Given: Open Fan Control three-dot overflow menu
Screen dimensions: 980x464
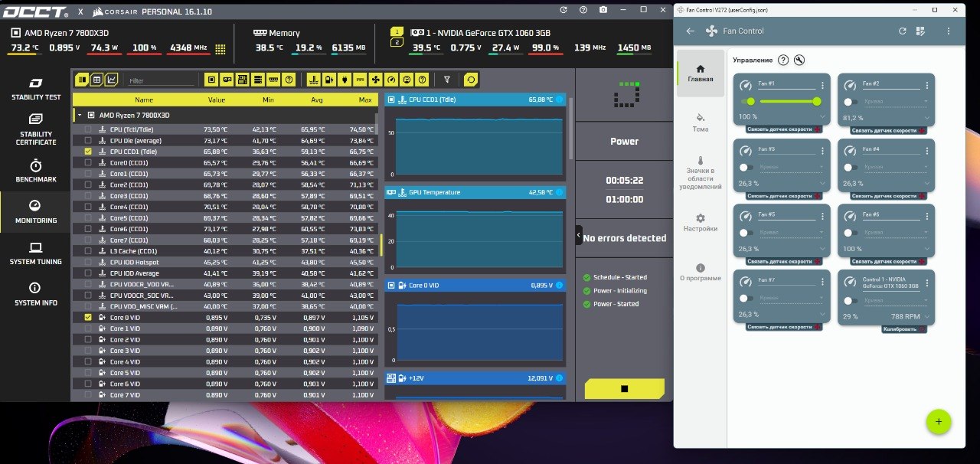Looking at the screenshot, I should [949, 31].
